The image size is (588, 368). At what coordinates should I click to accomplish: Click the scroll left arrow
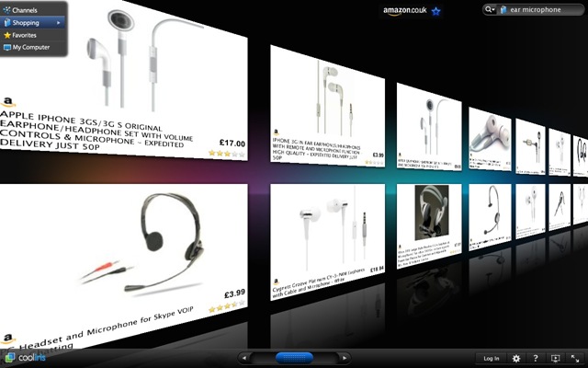click(x=244, y=358)
